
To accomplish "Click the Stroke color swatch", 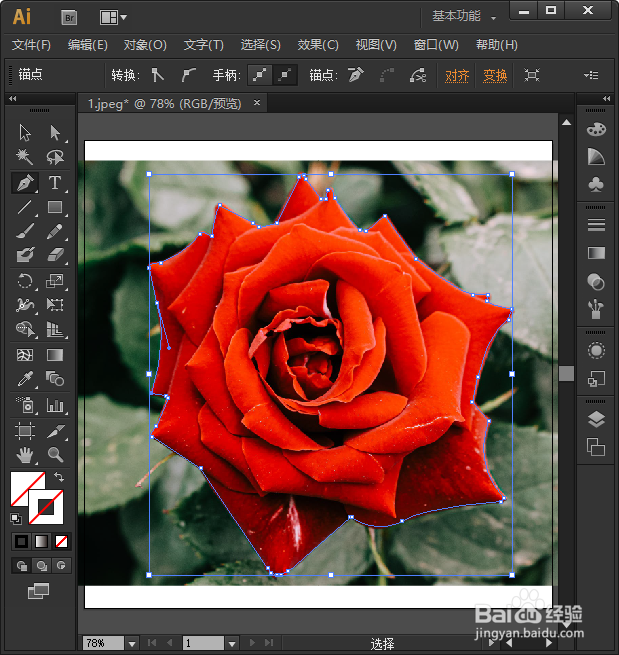I will [x=46, y=507].
